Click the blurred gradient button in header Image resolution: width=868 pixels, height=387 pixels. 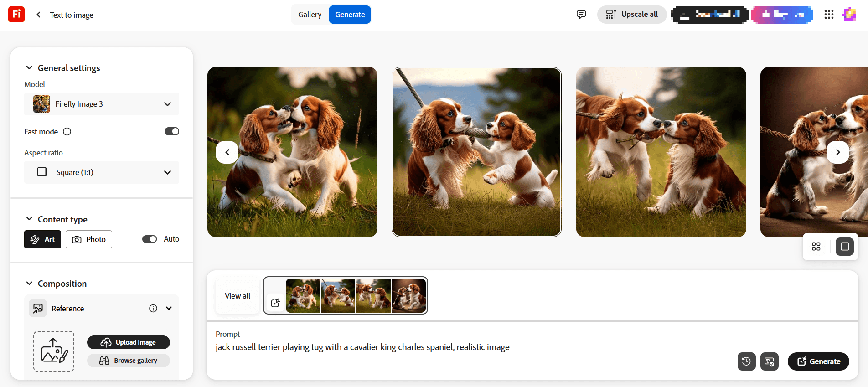pyautogui.click(x=782, y=15)
